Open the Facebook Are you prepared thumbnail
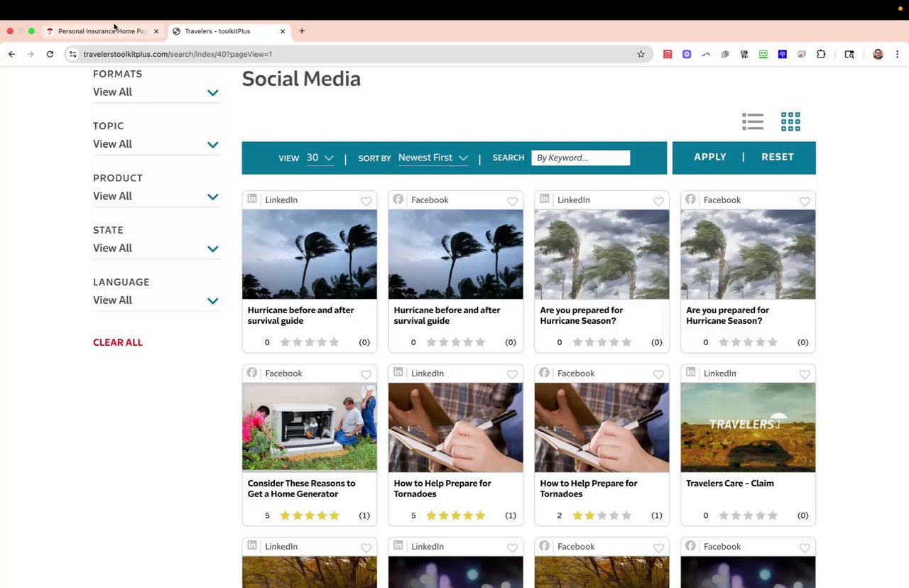Image resolution: width=909 pixels, height=588 pixels. [x=748, y=254]
